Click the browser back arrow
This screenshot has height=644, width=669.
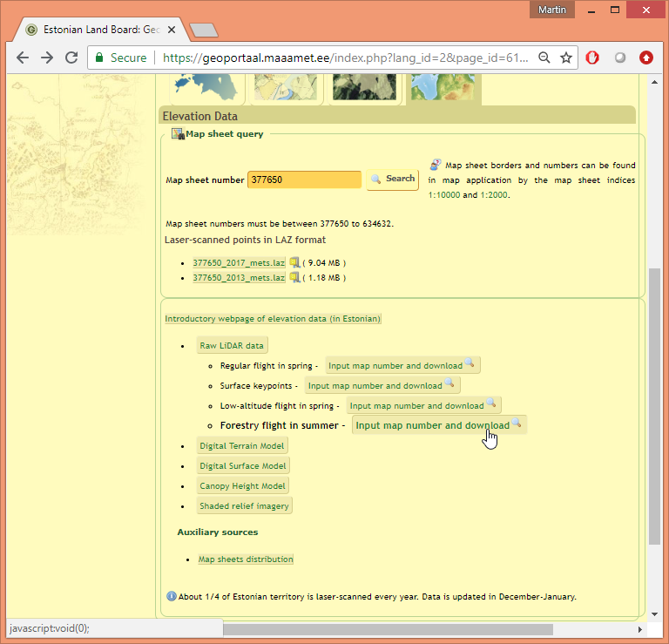pyautogui.click(x=23, y=58)
